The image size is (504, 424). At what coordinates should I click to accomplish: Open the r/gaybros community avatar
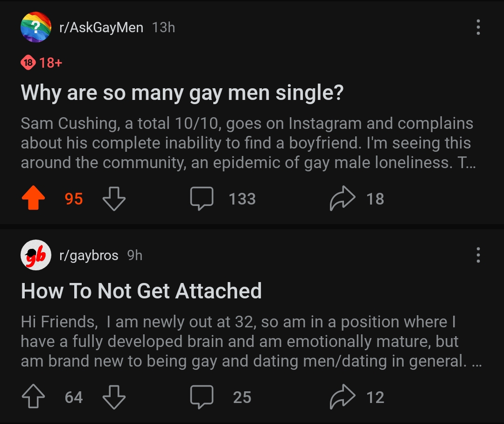pyautogui.click(x=36, y=255)
